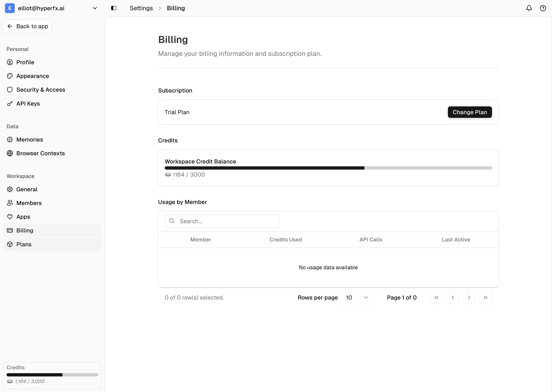This screenshot has height=392, width=552.
Task: Click the Browser Contexts globe icon
Action: [x=10, y=153]
